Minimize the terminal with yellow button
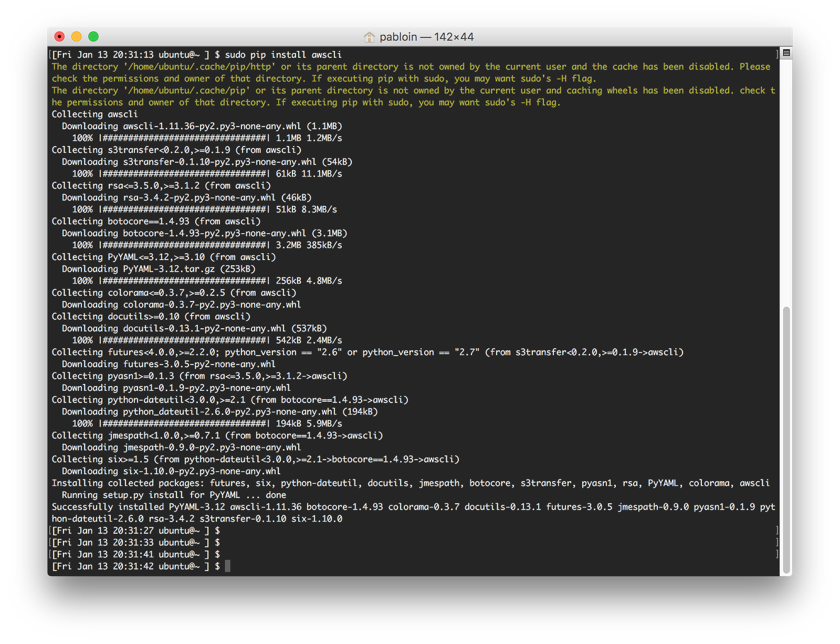 coord(77,36)
